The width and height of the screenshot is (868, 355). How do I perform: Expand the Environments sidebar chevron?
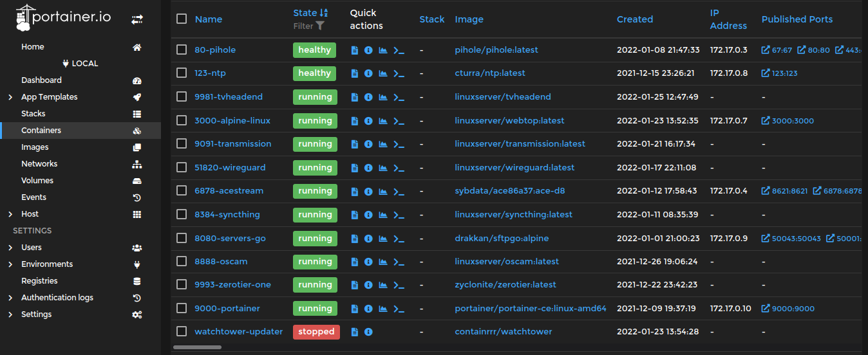click(x=10, y=264)
